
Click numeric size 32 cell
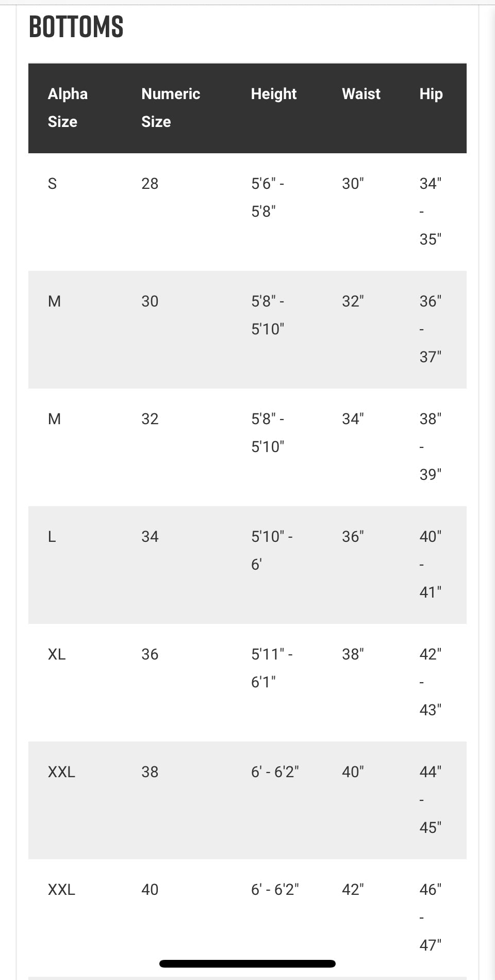coord(150,419)
